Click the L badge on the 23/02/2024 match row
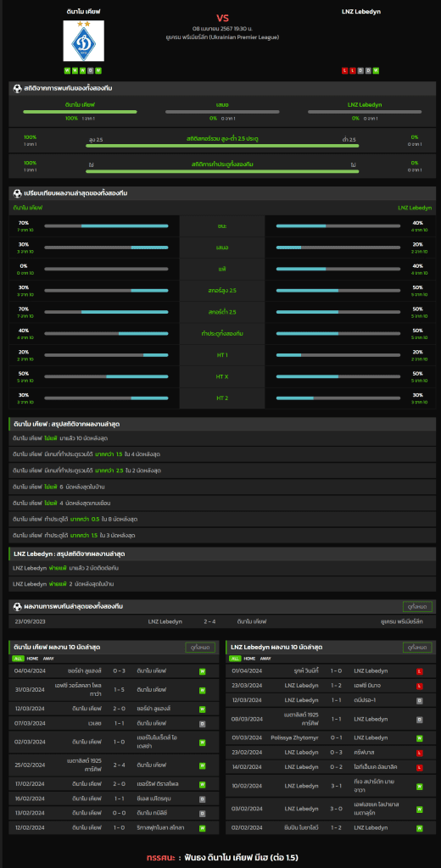Viewport: 441px width, 868px height. [x=420, y=753]
